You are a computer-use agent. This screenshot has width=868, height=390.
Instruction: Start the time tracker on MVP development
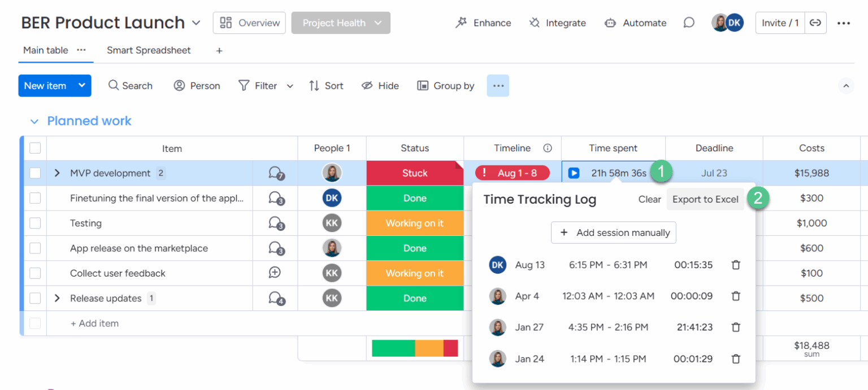tap(574, 173)
